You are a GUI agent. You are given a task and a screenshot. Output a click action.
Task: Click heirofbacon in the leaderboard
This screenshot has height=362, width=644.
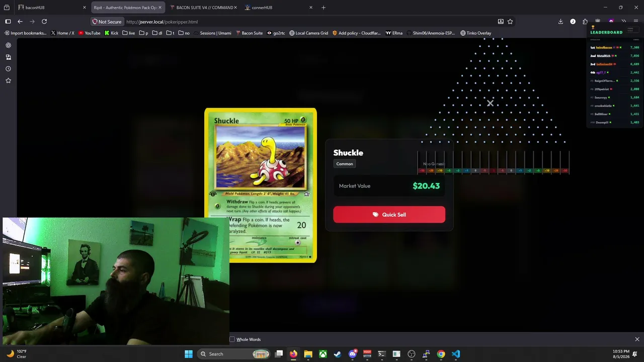pyautogui.click(x=604, y=47)
